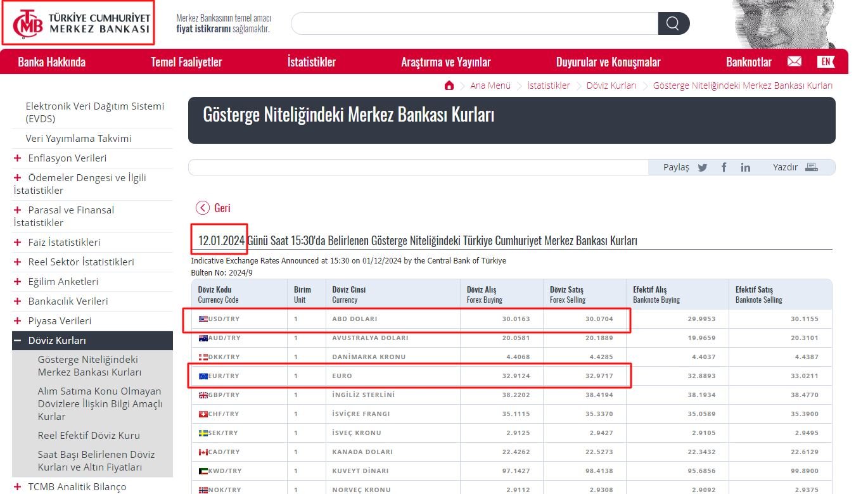Open the İstatistikler main menu
868x494 pixels.
(x=311, y=62)
